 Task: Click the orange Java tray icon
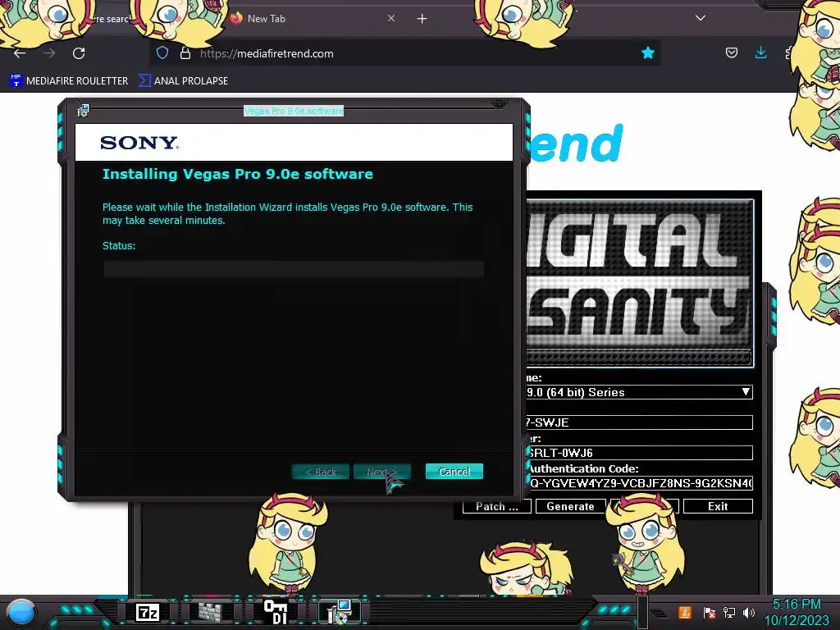(685, 612)
